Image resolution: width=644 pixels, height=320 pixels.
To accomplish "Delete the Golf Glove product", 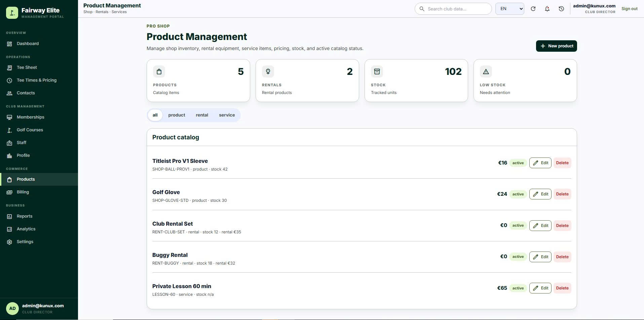I will (562, 194).
